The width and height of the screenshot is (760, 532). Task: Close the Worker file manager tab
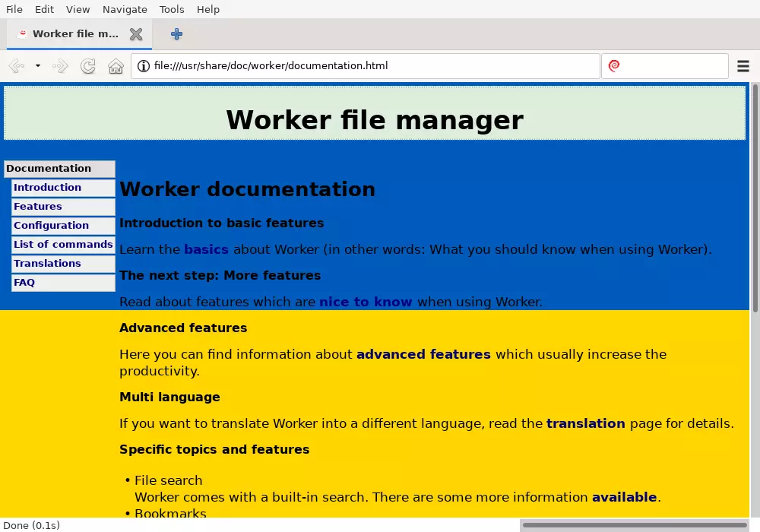(136, 34)
